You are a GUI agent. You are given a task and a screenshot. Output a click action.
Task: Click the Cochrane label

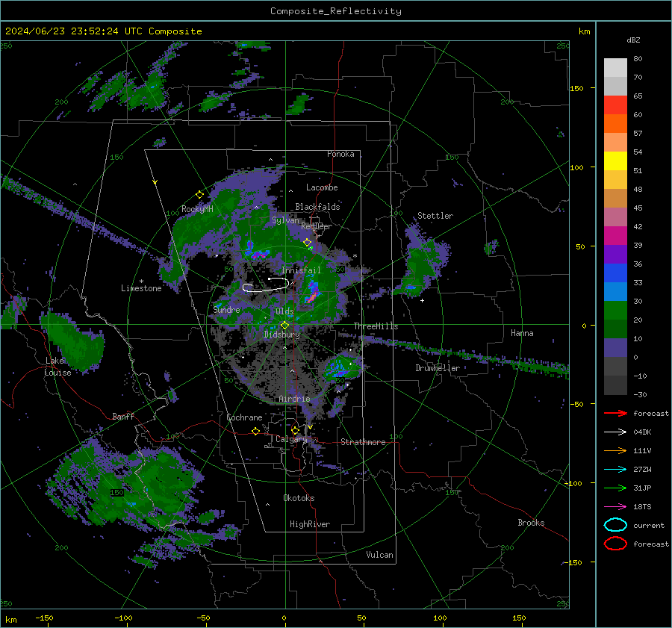point(244,417)
